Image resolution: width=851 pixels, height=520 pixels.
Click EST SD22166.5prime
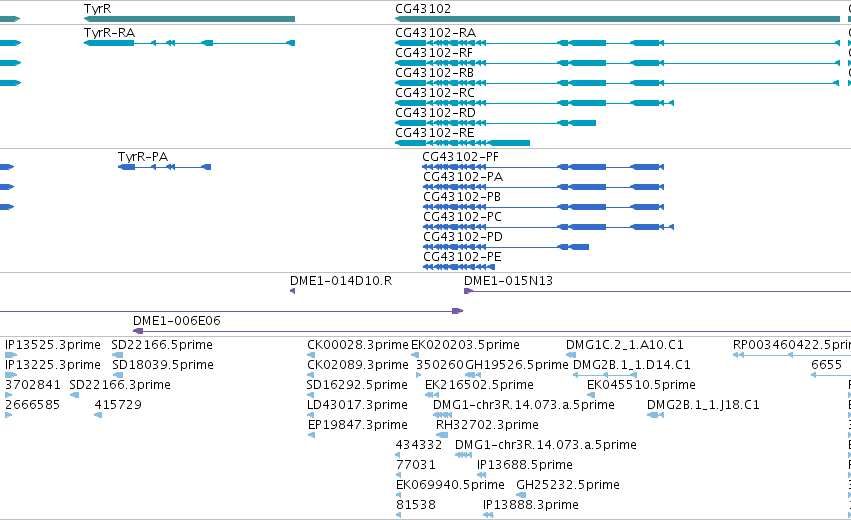[162, 345]
